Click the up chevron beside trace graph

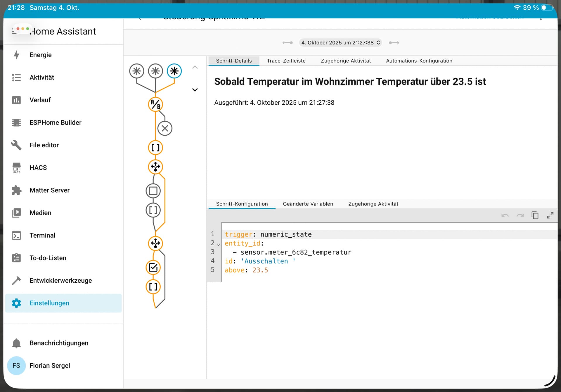click(195, 68)
